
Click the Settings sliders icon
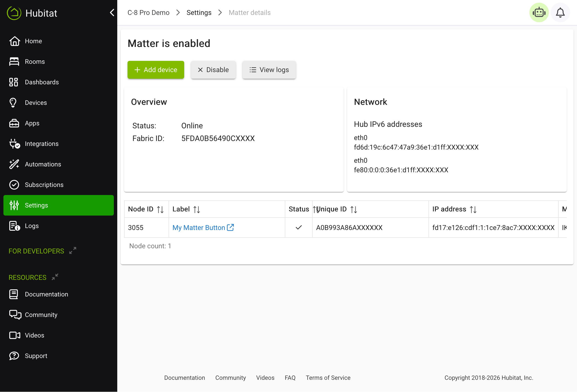coord(14,206)
